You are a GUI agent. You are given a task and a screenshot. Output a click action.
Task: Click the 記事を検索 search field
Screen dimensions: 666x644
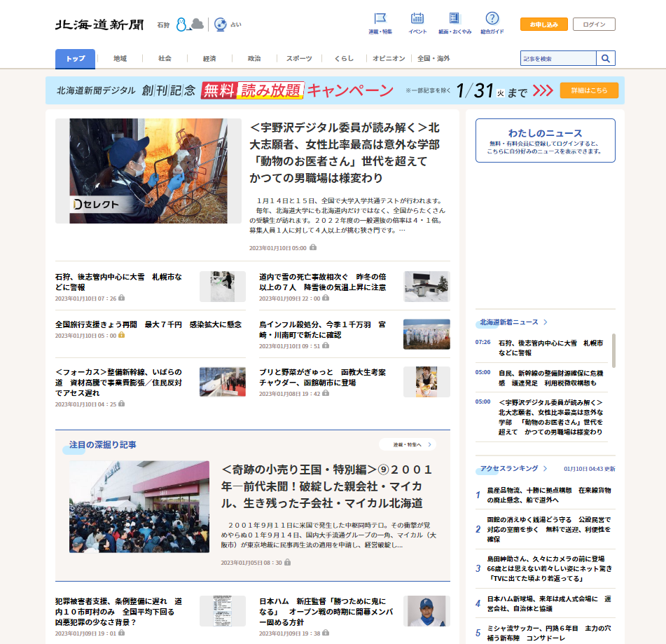(x=556, y=58)
